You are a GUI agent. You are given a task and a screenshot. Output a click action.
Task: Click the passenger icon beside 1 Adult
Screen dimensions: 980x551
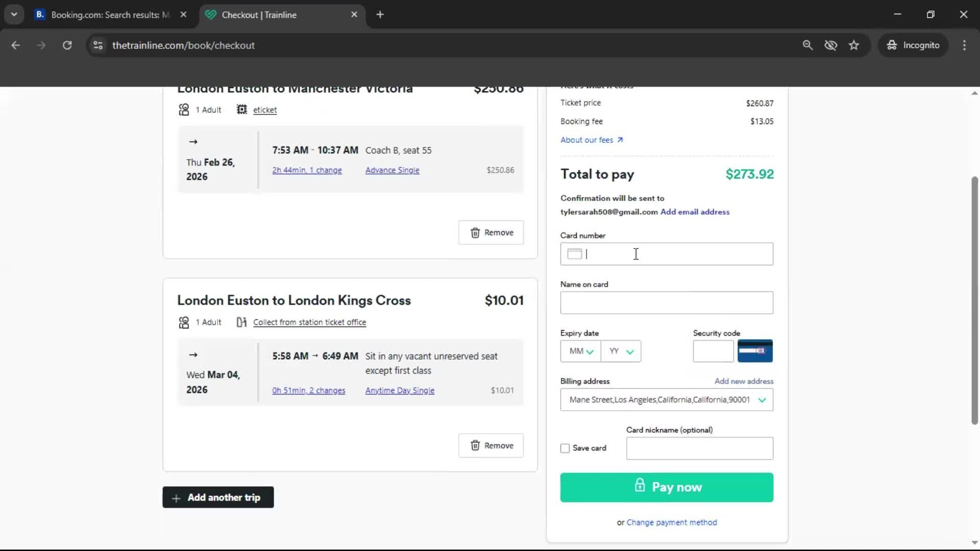tap(184, 109)
